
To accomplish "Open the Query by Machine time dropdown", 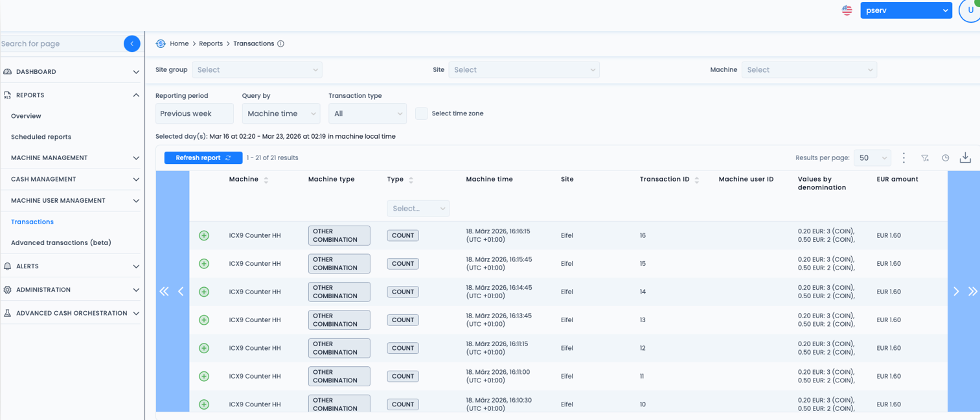I will point(281,113).
